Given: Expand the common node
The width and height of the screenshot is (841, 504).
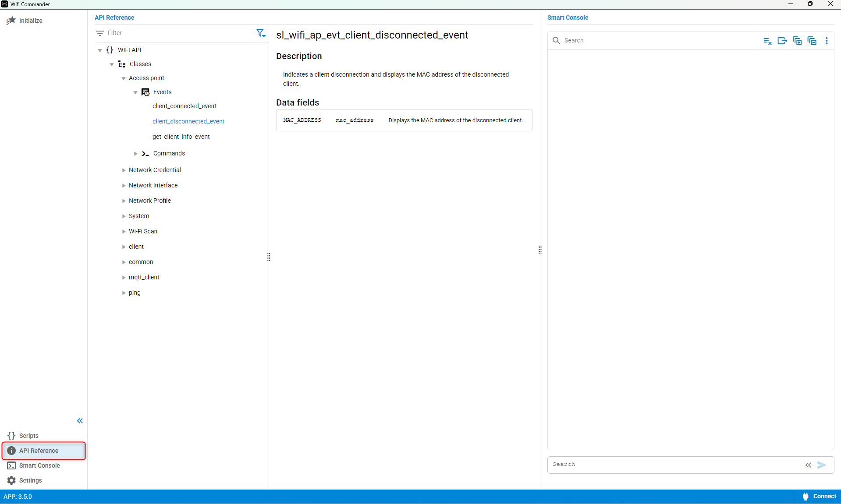Looking at the screenshot, I should [x=124, y=262].
